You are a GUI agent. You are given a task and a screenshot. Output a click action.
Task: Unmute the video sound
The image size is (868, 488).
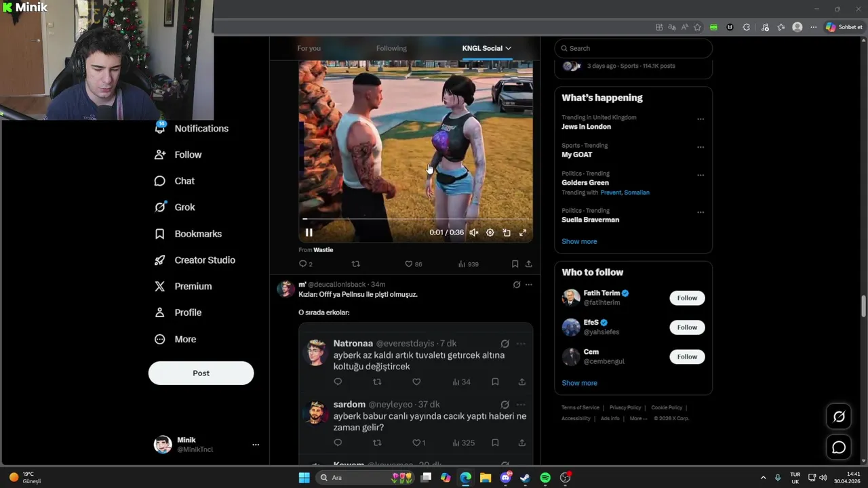click(474, 232)
